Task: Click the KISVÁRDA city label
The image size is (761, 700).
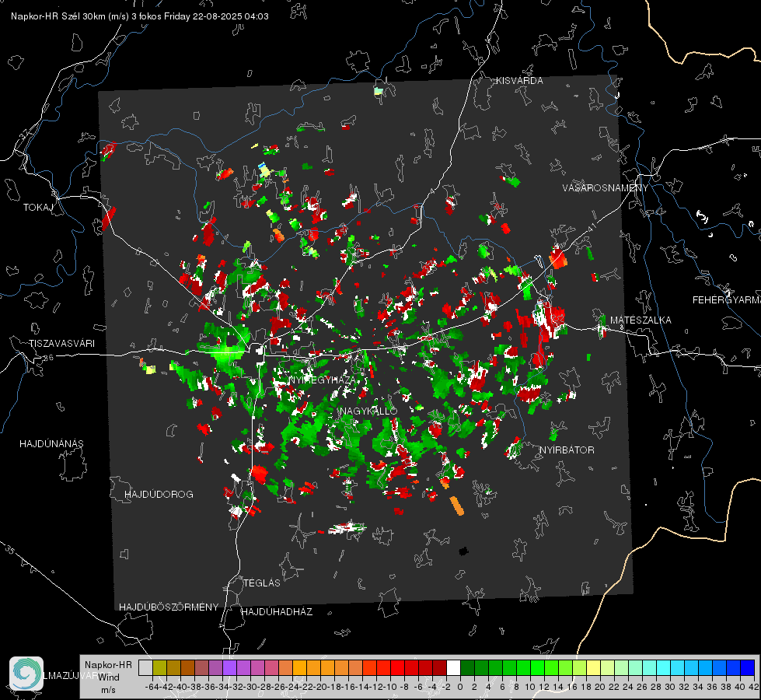Action: 519,81
